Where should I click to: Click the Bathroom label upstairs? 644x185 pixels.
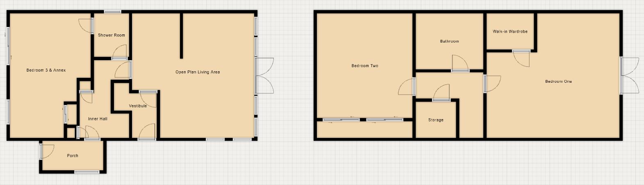coord(449,41)
